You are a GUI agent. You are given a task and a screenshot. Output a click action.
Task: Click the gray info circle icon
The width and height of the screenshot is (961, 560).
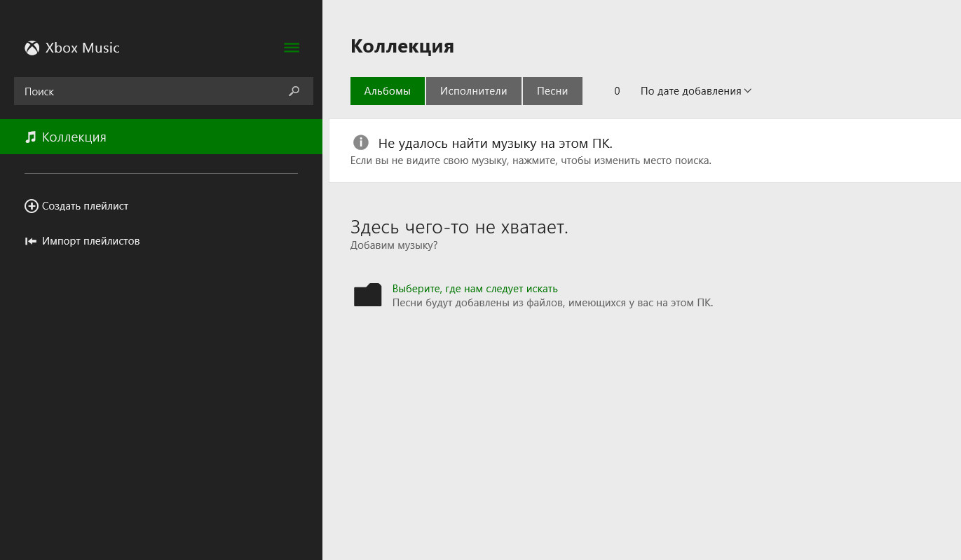pyautogui.click(x=360, y=143)
